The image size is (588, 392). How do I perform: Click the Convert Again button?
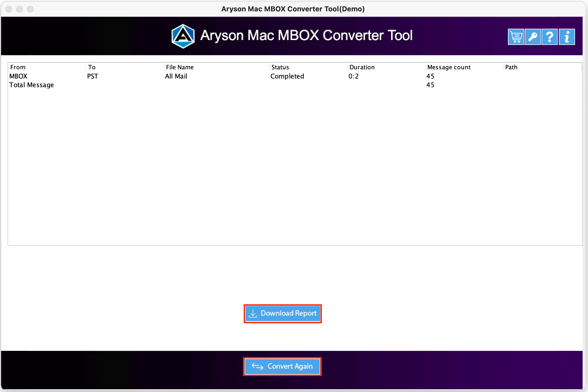click(282, 367)
